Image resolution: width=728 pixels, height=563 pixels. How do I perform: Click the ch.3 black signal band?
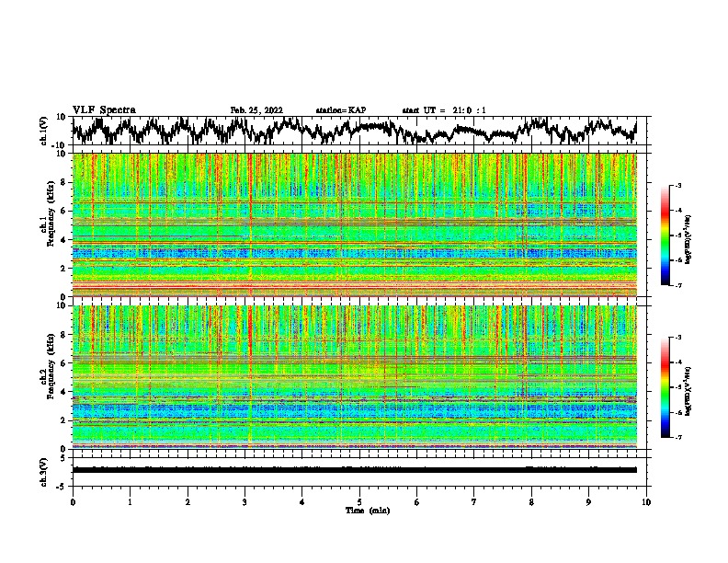[x=355, y=470]
